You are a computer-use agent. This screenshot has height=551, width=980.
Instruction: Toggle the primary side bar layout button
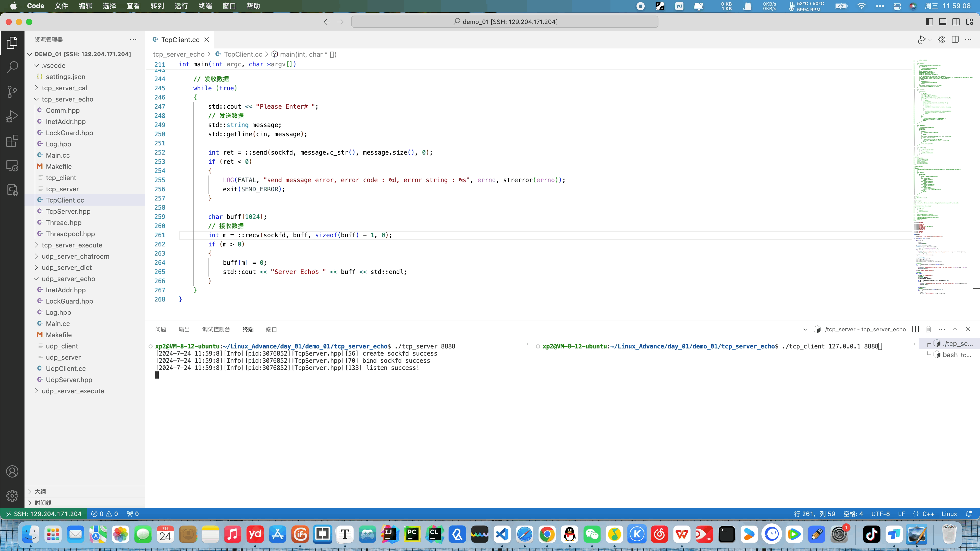(x=929, y=22)
